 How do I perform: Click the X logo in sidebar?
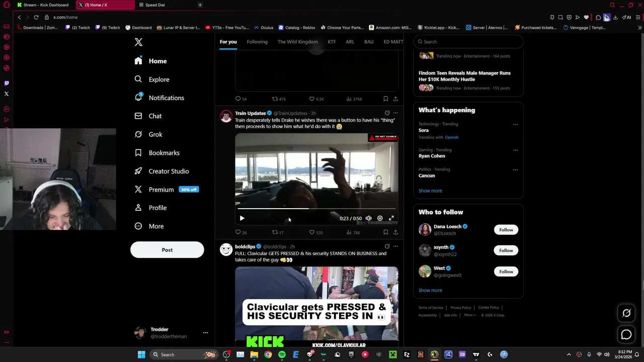pyautogui.click(x=138, y=42)
